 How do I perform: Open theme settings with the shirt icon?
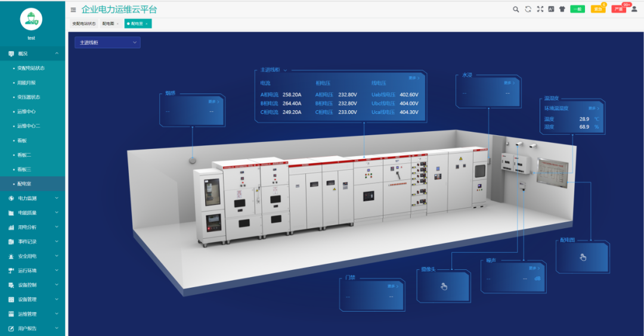[562, 9]
